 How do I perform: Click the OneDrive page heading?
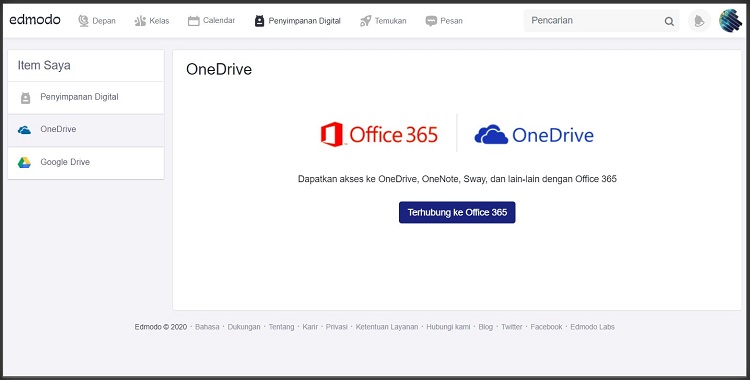pyautogui.click(x=219, y=69)
